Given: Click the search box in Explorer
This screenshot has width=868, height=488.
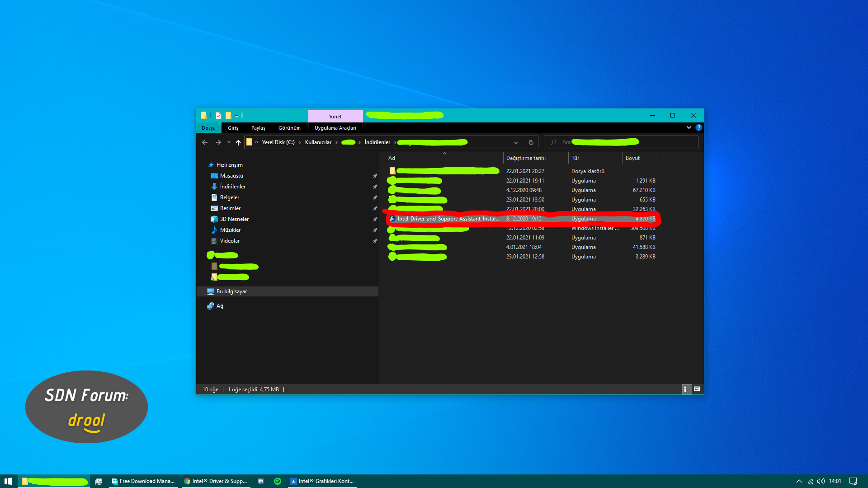Looking at the screenshot, I should coord(622,142).
